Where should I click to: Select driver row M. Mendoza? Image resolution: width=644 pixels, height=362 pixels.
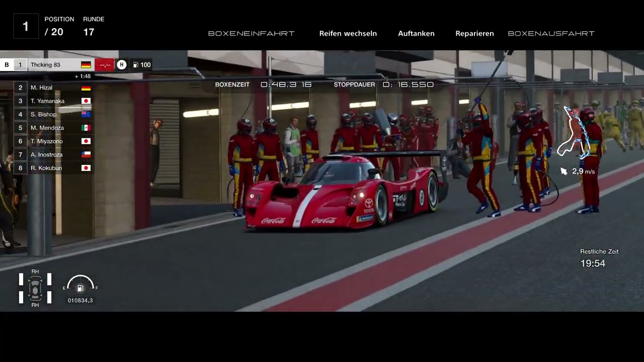point(53,128)
